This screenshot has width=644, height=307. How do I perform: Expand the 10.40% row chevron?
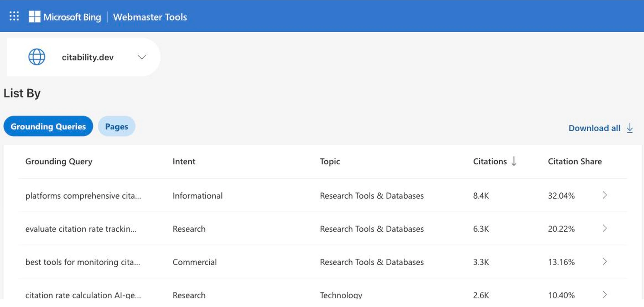coord(605,295)
